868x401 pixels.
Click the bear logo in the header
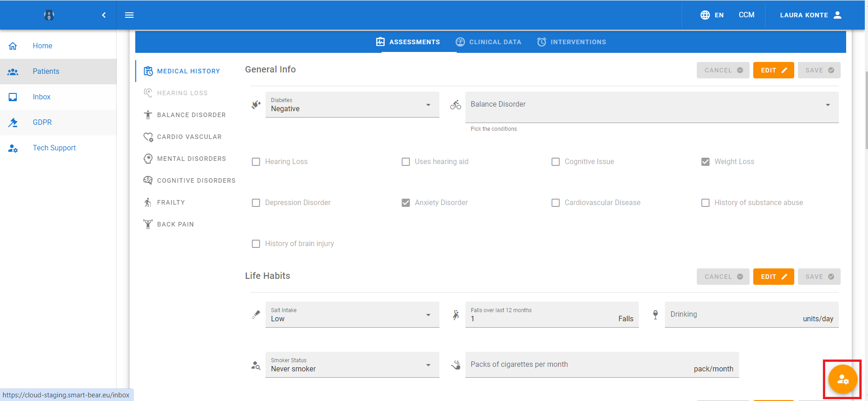(x=49, y=15)
